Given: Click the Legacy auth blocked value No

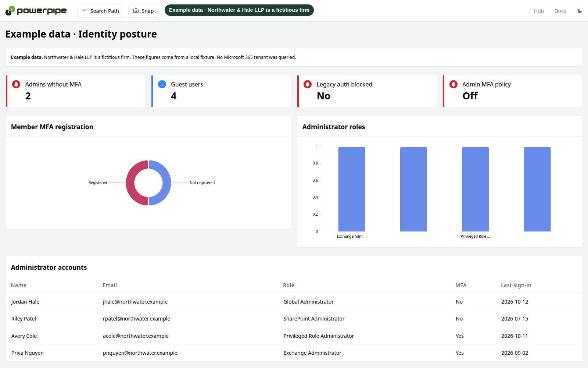Looking at the screenshot, I should pyautogui.click(x=324, y=96).
